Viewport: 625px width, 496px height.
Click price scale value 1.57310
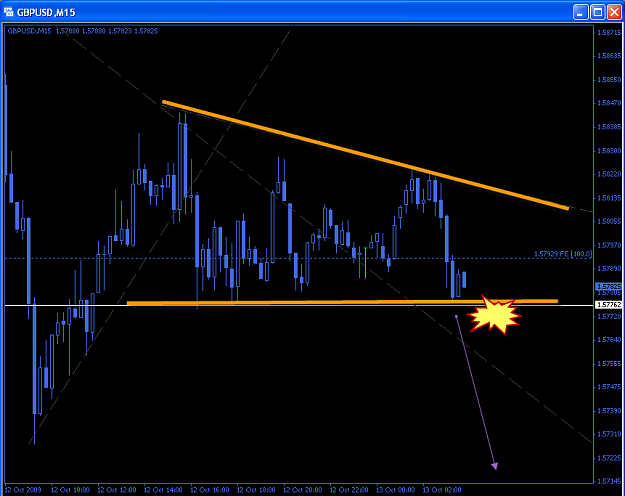point(609,434)
